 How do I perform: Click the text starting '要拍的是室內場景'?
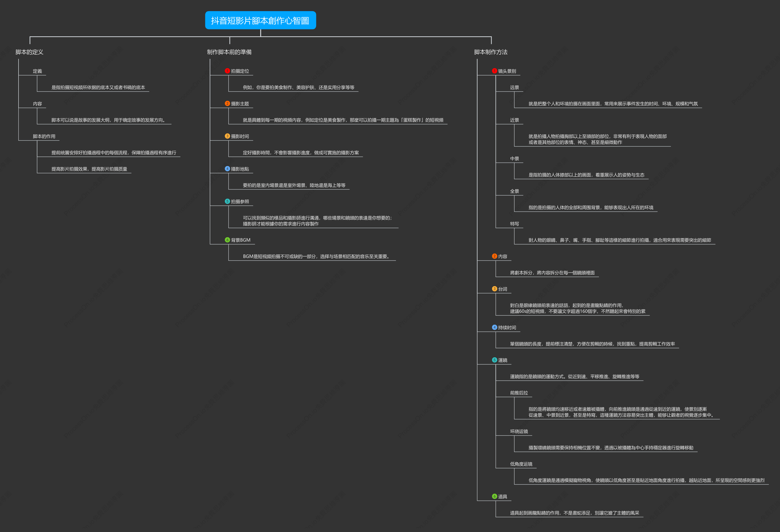point(294,185)
